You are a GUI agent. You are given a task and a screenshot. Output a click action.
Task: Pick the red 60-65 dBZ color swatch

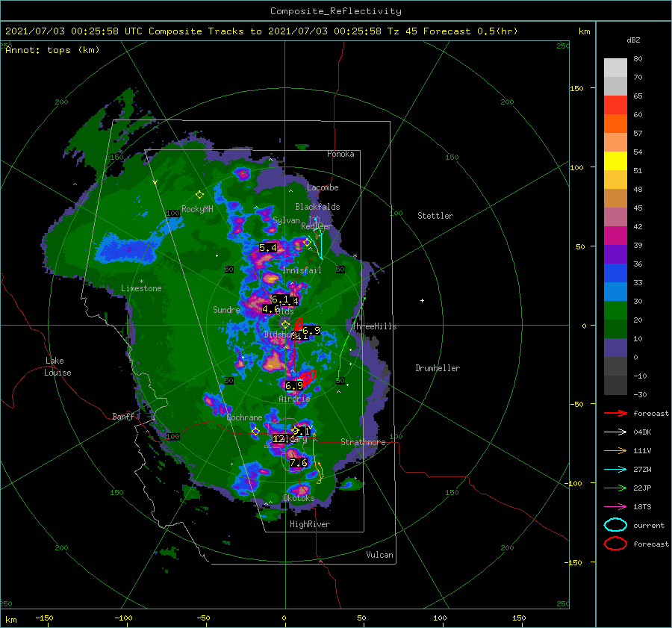tap(615, 105)
